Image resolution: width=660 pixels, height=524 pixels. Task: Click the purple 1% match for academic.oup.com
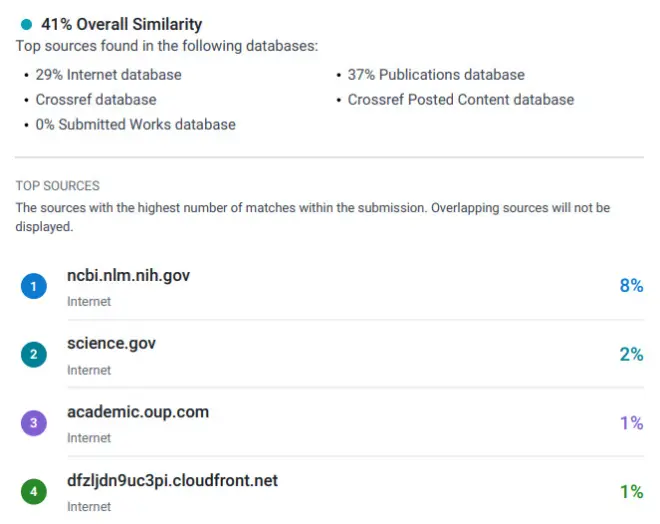coord(631,423)
